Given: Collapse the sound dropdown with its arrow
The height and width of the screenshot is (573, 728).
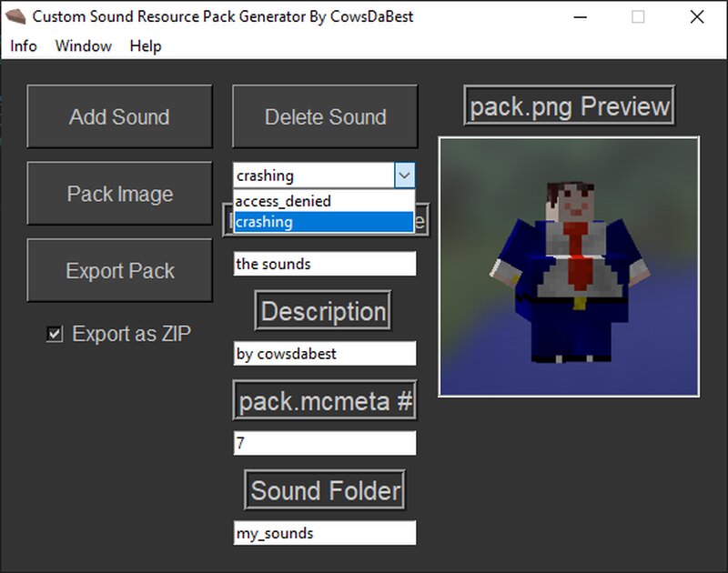Looking at the screenshot, I should pos(404,176).
